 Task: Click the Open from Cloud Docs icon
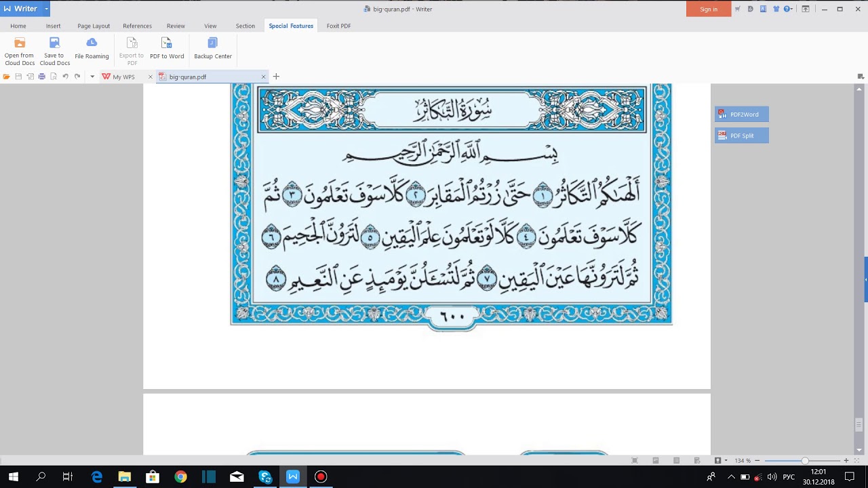pos(20,43)
